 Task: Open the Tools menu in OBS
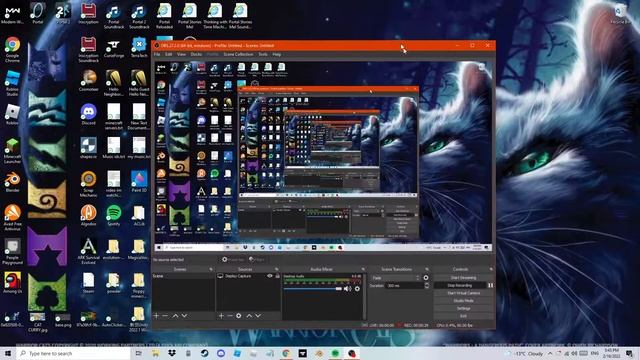tap(263, 54)
